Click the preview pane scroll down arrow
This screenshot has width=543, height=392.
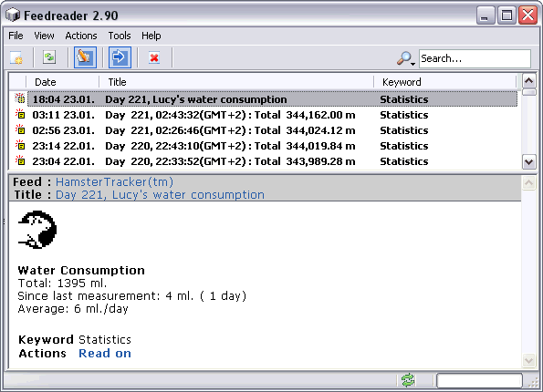click(528, 361)
